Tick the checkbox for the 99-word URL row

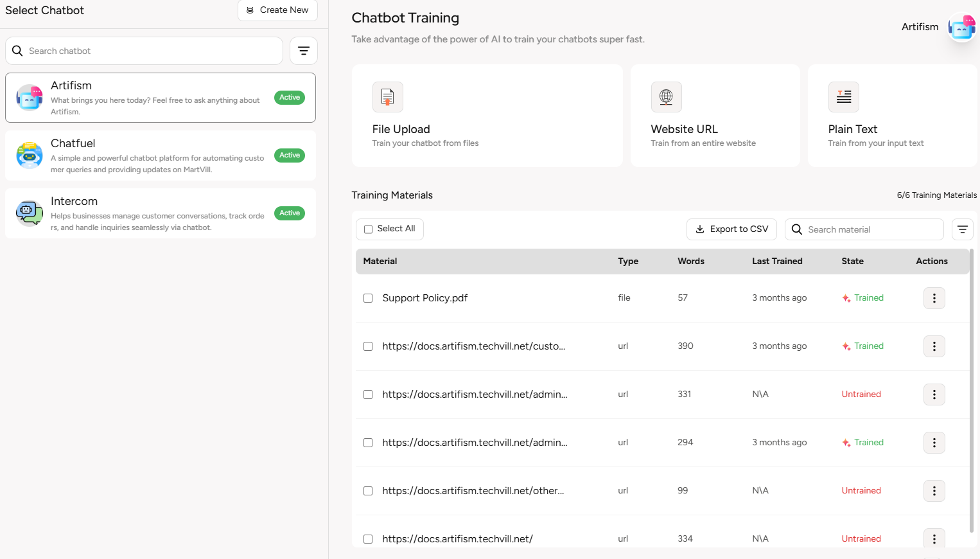[368, 491]
